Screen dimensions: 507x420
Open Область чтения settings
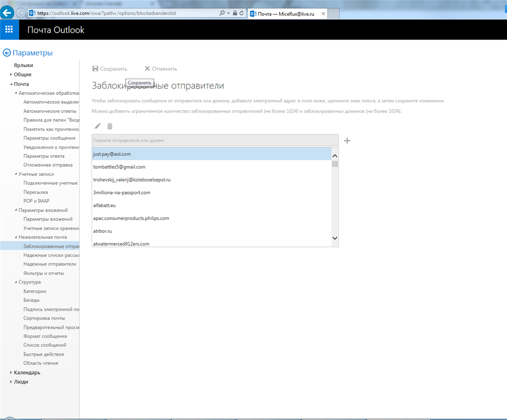[x=41, y=363]
